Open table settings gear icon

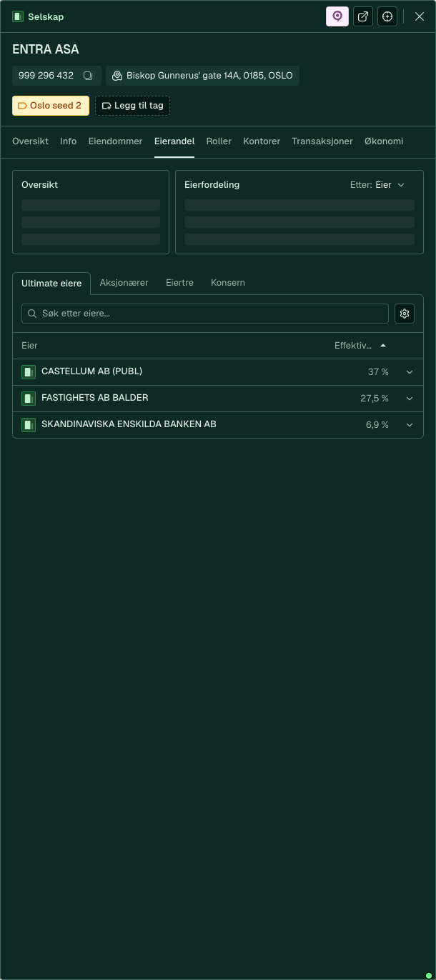pyautogui.click(x=405, y=314)
